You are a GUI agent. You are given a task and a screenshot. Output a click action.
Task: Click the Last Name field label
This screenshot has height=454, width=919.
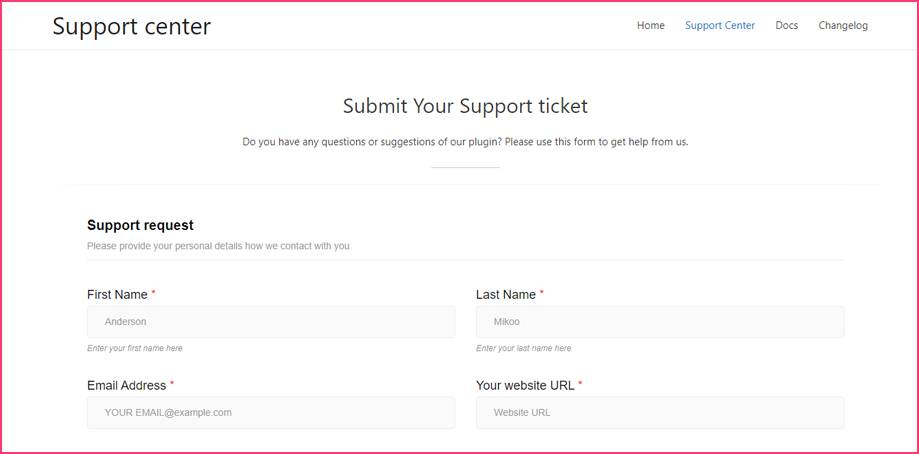point(506,295)
